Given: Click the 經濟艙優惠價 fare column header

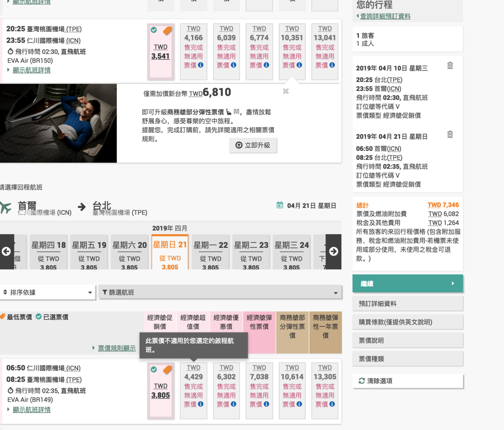Looking at the screenshot, I should pos(226,322).
